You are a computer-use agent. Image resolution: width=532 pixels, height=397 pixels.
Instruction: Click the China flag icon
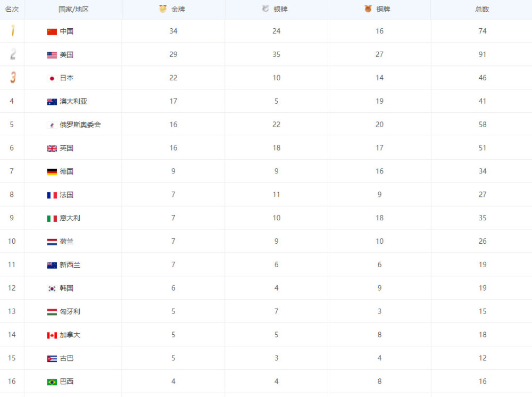[x=52, y=31]
